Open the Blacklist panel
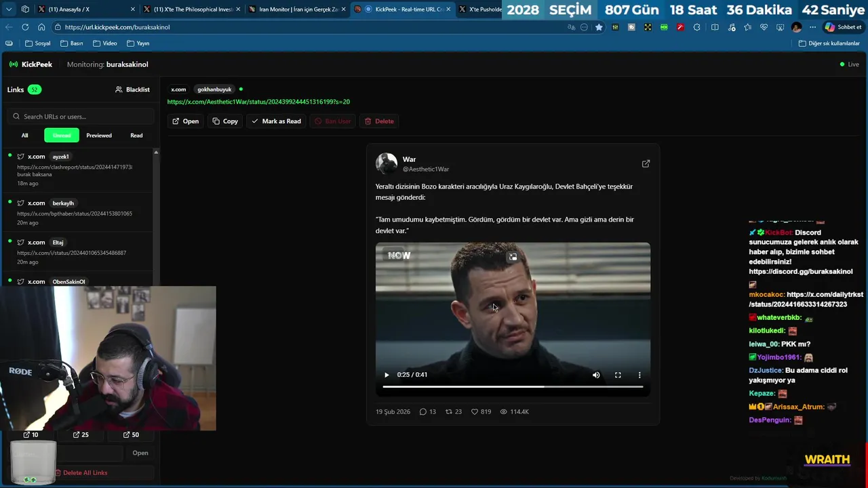Image resolution: width=868 pixels, height=488 pixels. [132, 89]
